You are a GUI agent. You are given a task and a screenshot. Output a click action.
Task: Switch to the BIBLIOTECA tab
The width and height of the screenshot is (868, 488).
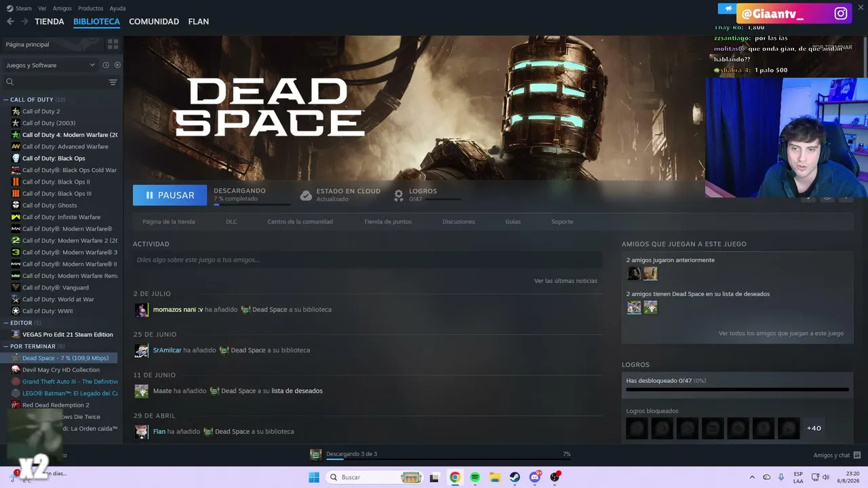pos(96,22)
